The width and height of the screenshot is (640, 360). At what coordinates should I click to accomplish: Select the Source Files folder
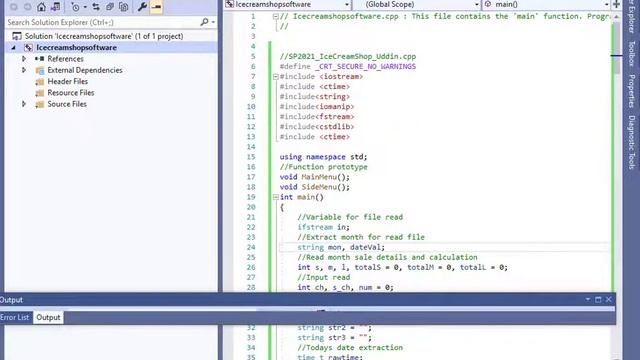[x=67, y=104]
